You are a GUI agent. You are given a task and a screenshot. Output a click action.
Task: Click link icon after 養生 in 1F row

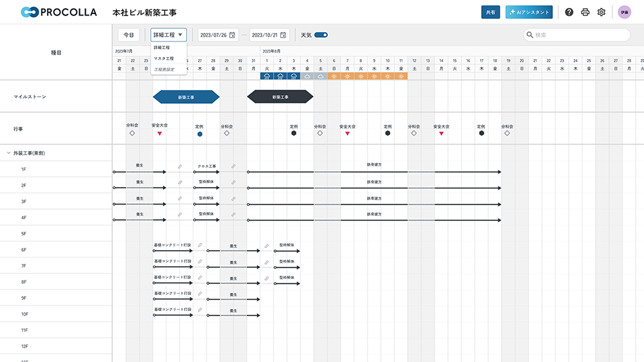[180, 167]
